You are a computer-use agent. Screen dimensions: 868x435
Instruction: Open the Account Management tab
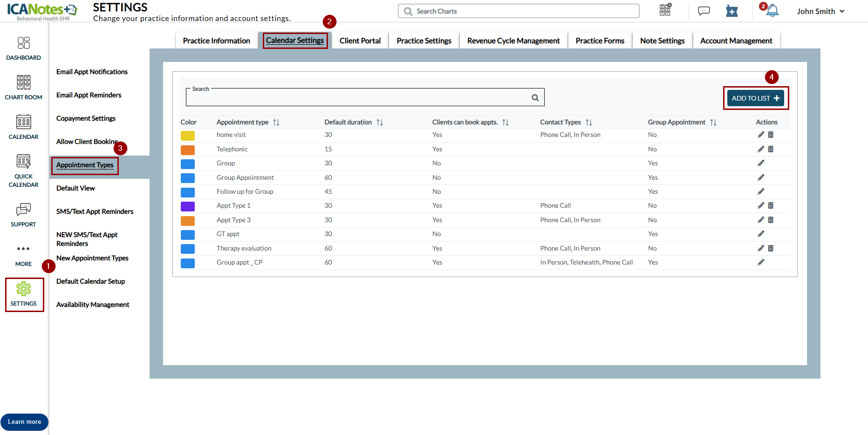(x=736, y=41)
